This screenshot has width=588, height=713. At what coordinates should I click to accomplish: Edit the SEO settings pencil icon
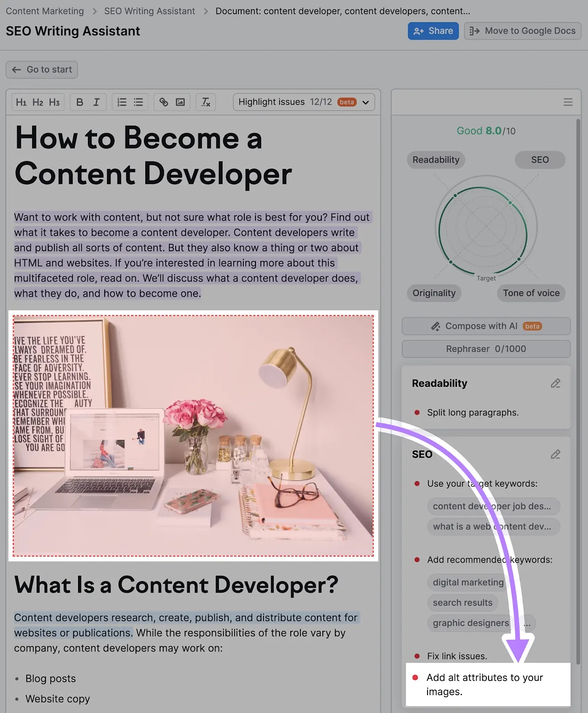tap(555, 455)
